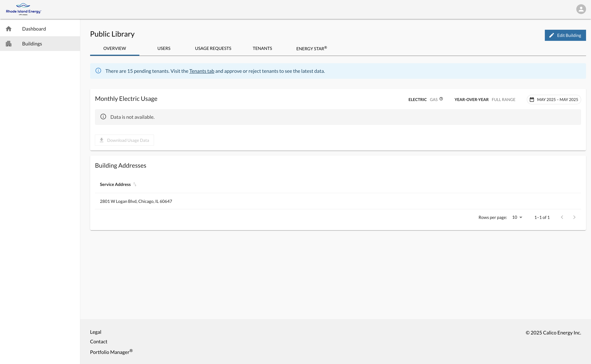The height and width of the screenshot is (364, 591).
Task: Switch to the Usage Requests tab
Action: click(213, 48)
